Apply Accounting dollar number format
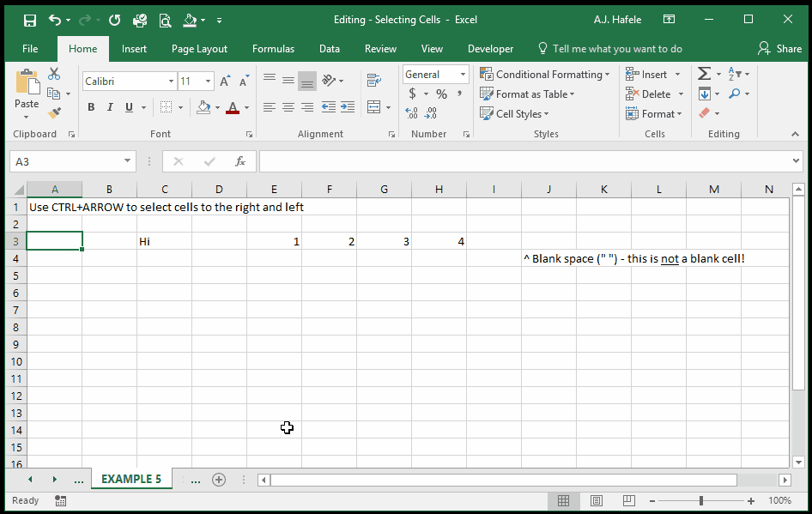The height and width of the screenshot is (514, 812). pos(412,94)
